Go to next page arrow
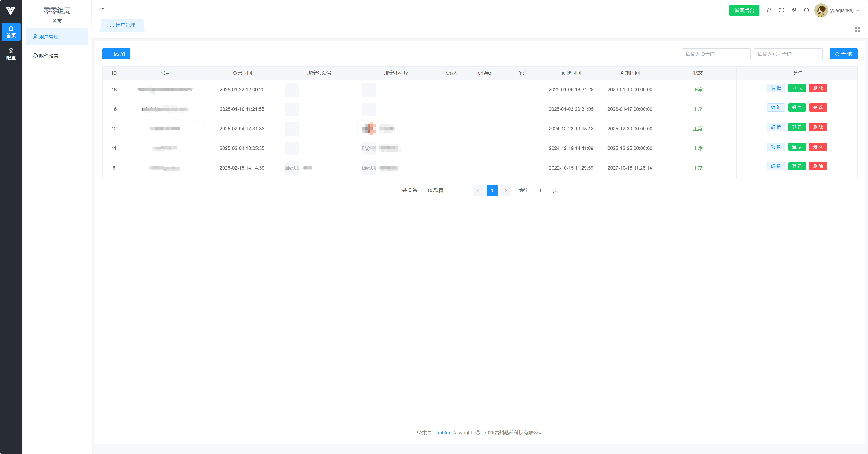 (505, 190)
